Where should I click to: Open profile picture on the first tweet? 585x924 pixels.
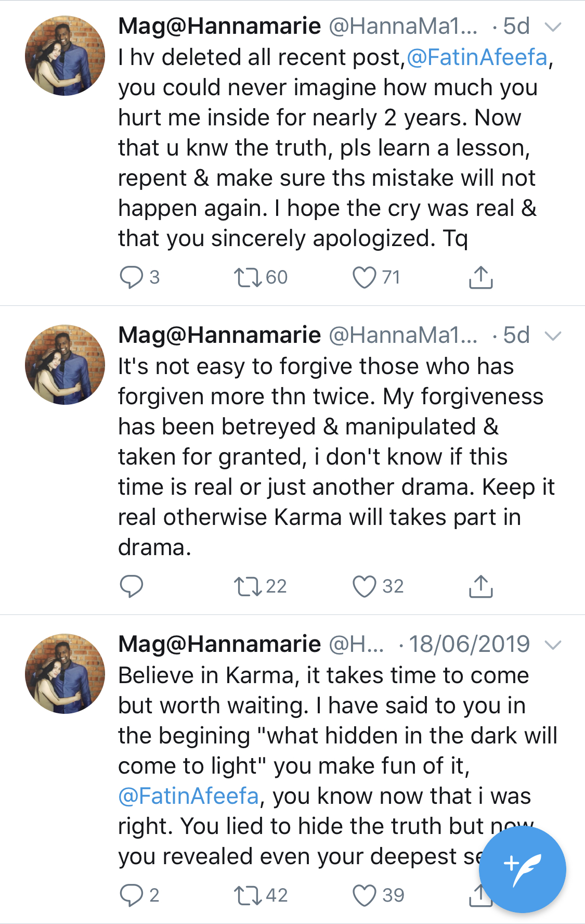65,56
